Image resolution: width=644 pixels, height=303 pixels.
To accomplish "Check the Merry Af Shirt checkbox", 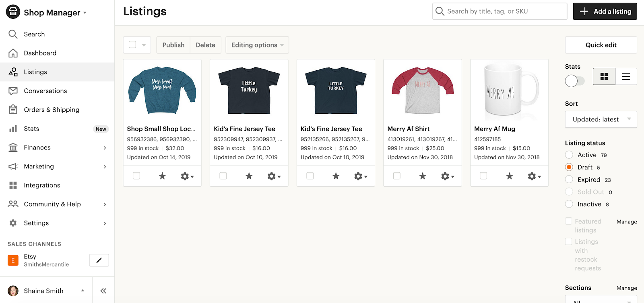I will coord(397,176).
